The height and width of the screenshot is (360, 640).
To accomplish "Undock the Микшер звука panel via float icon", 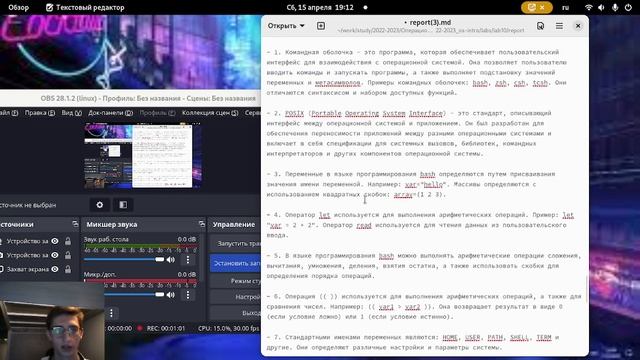I will coord(202,224).
